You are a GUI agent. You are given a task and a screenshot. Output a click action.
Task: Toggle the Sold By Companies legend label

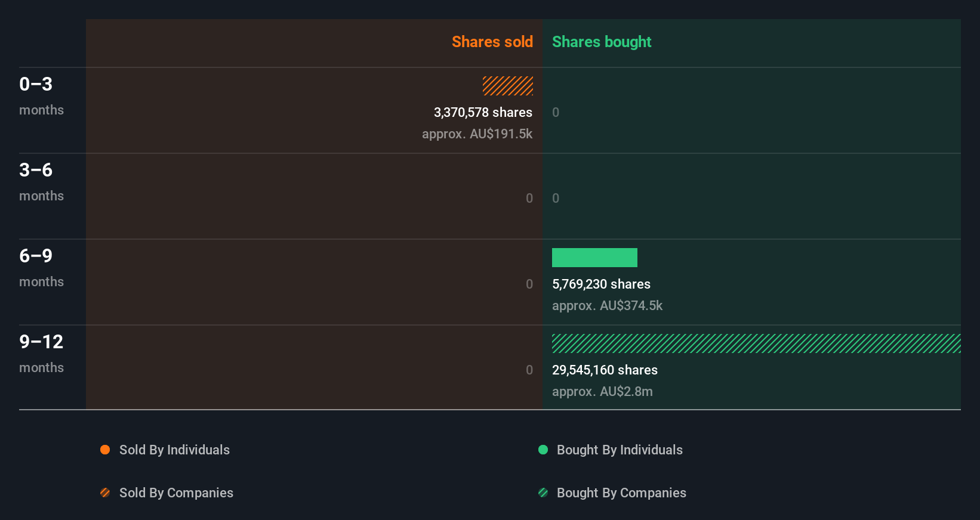tap(176, 493)
